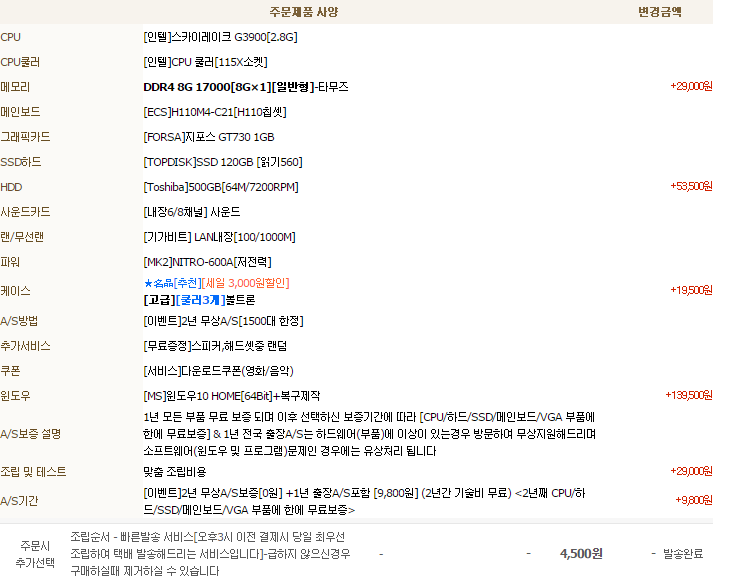The width and height of the screenshot is (729, 581).
Task: Click the '사운드카드' row label
Action: [x=25, y=212]
